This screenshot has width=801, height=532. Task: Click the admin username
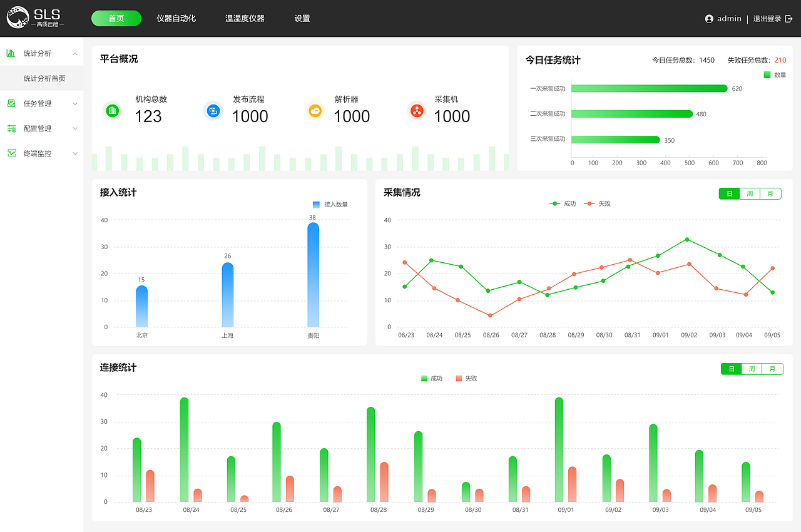(x=729, y=19)
